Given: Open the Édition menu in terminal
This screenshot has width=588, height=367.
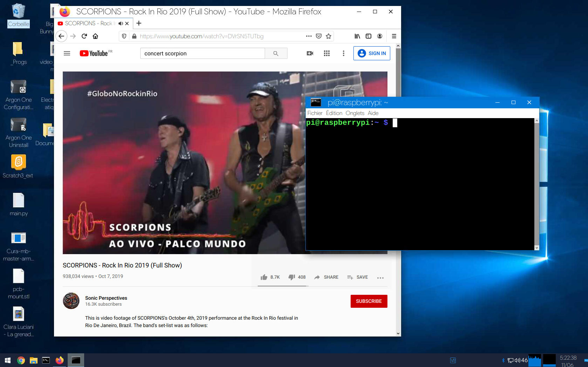Looking at the screenshot, I should [334, 113].
